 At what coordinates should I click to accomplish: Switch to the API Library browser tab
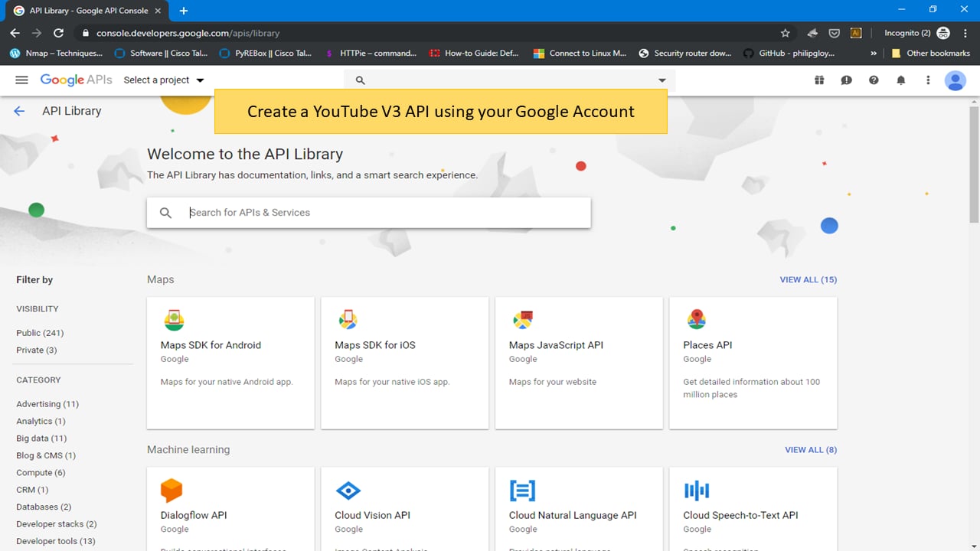click(x=88, y=11)
